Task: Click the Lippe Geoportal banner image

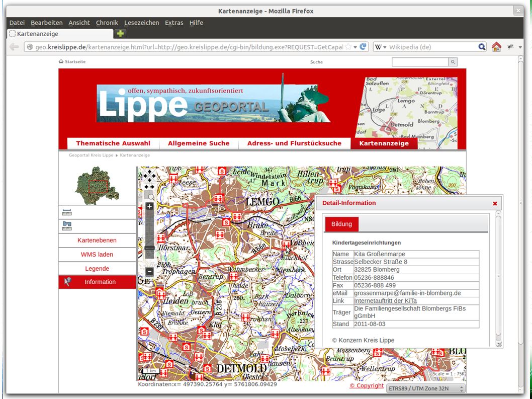Action: point(214,99)
